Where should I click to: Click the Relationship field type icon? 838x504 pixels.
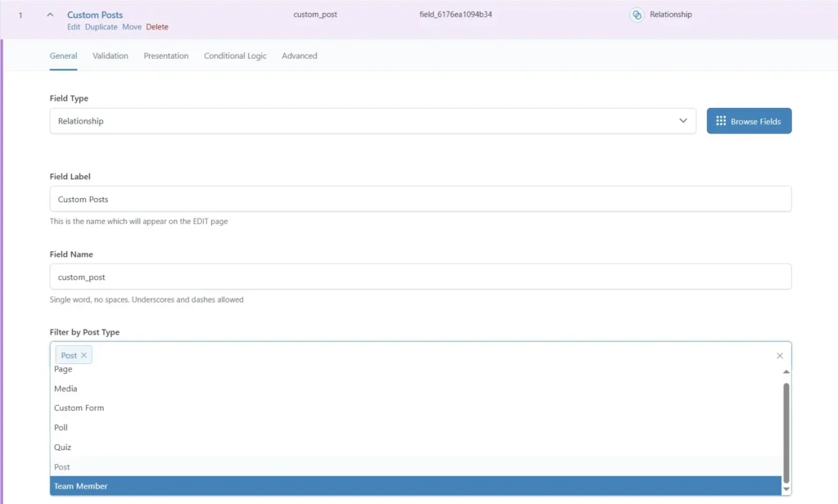point(636,15)
